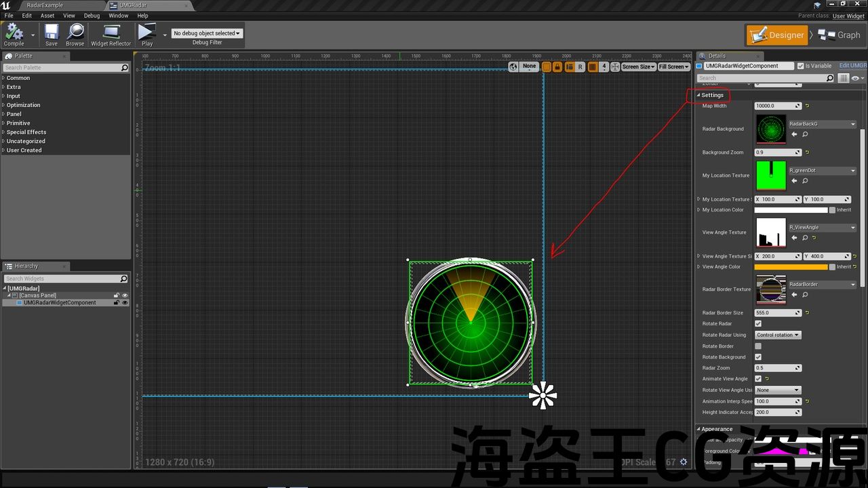Open the Asset menu
The height and width of the screenshot is (488, 868).
(x=47, y=16)
